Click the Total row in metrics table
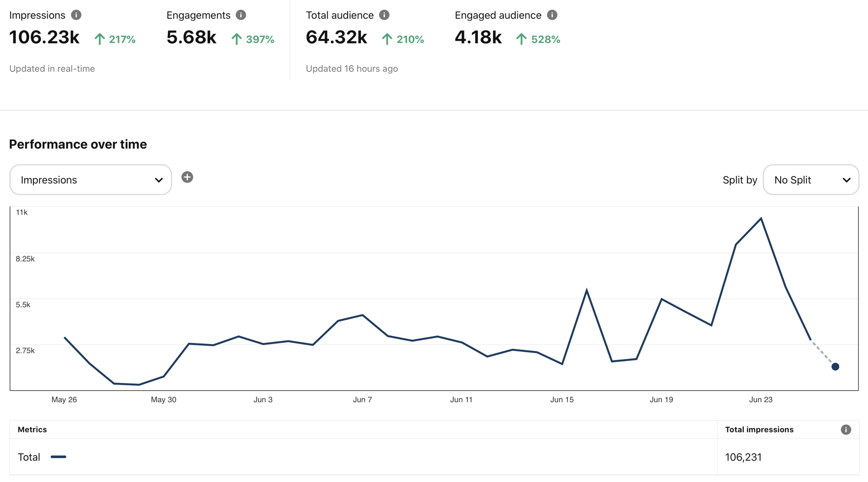Image resolution: width=868 pixels, height=482 pixels. pyautogui.click(x=29, y=457)
